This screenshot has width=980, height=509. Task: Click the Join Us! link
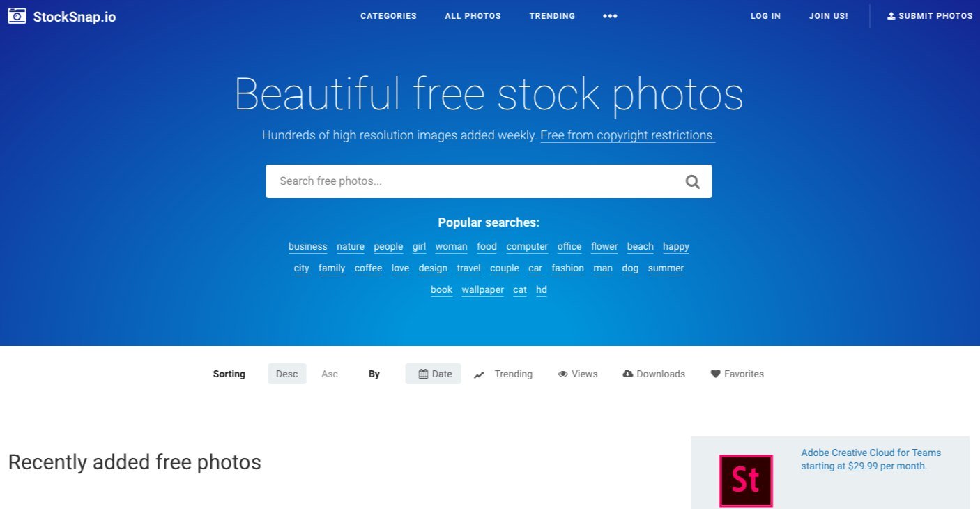[828, 16]
